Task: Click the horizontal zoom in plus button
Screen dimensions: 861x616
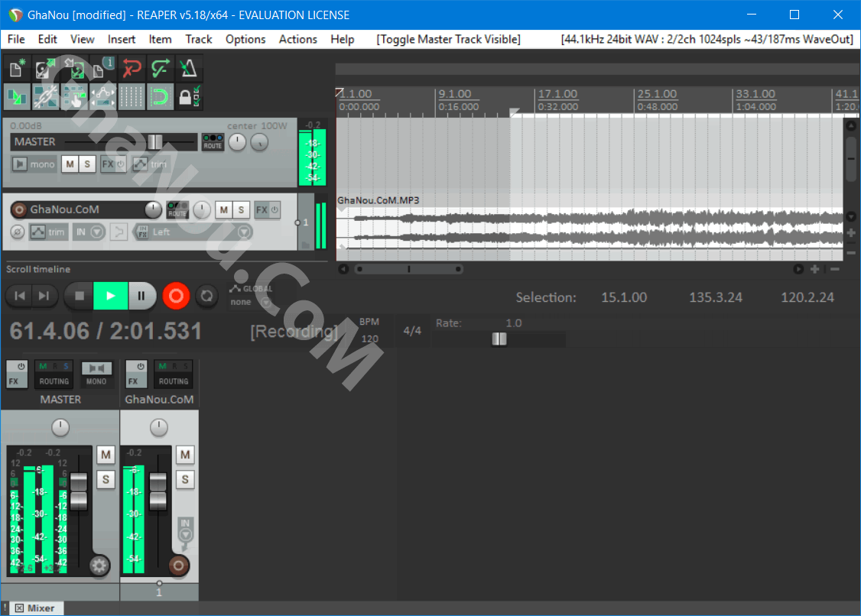Action: point(815,269)
